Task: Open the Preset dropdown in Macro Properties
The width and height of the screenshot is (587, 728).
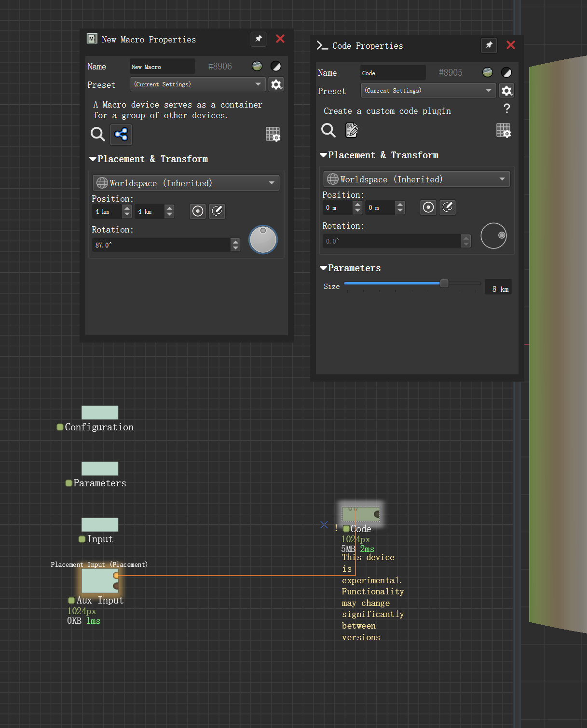Action: coord(198,84)
